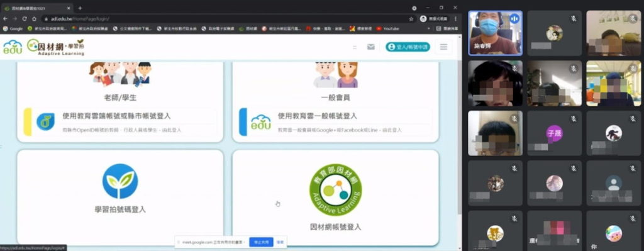Open the Chrome three-dot menu

[x=455, y=19]
